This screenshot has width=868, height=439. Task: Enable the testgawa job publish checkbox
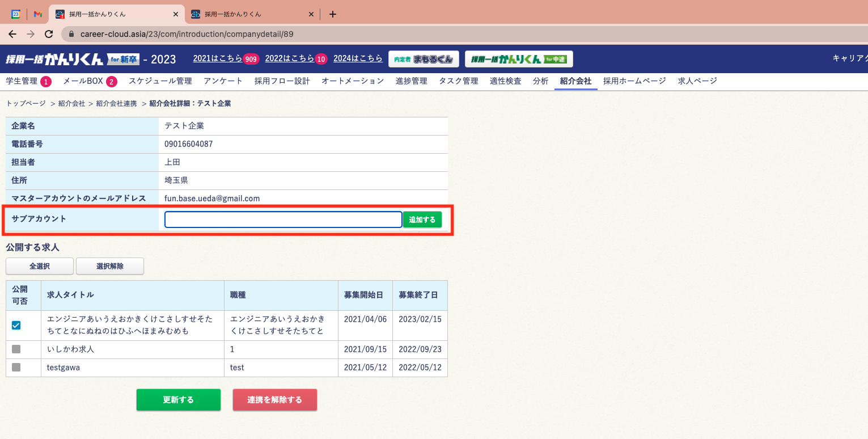[16, 368]
